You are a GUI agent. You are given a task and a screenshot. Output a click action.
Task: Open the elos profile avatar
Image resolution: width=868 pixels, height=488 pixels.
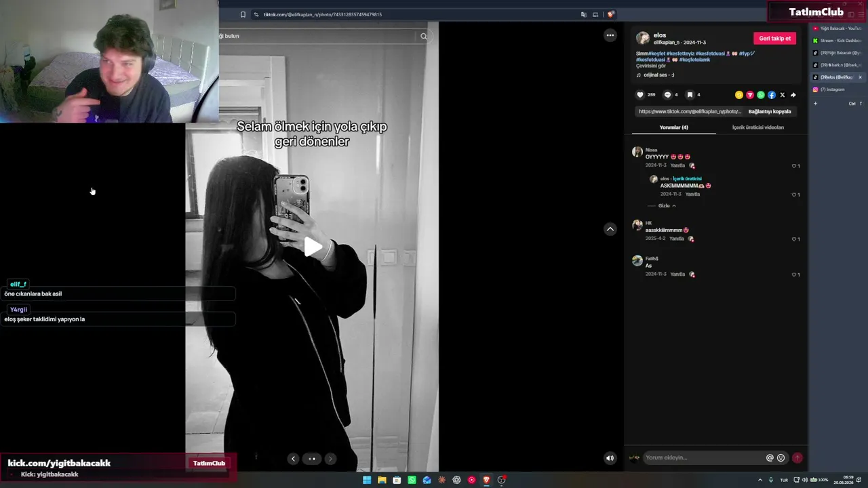coord(642,39)
